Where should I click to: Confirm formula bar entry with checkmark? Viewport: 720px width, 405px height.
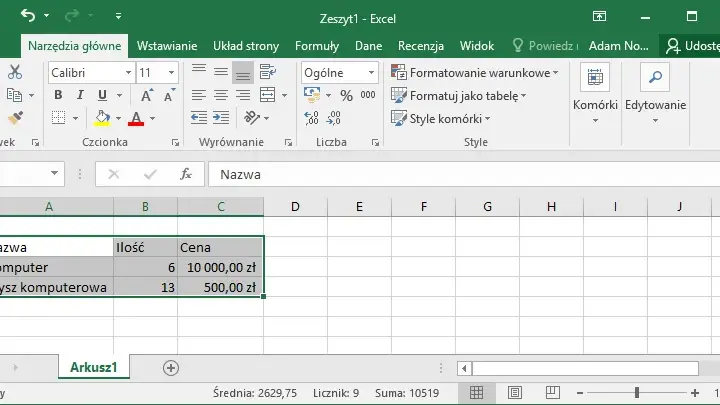(x=150, y=174)
